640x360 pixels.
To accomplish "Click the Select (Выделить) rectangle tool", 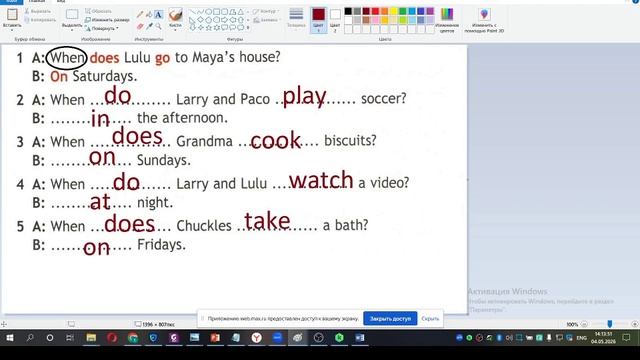I will click(x=72, y=15).
